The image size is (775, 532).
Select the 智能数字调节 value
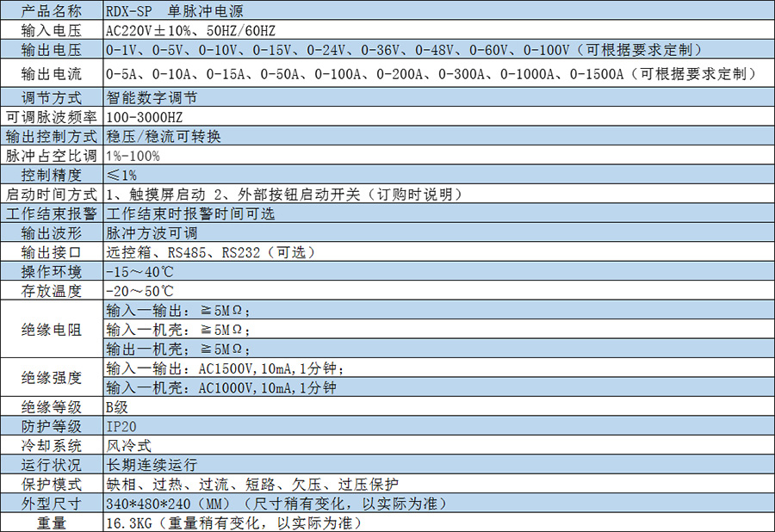tap(152, 97)
